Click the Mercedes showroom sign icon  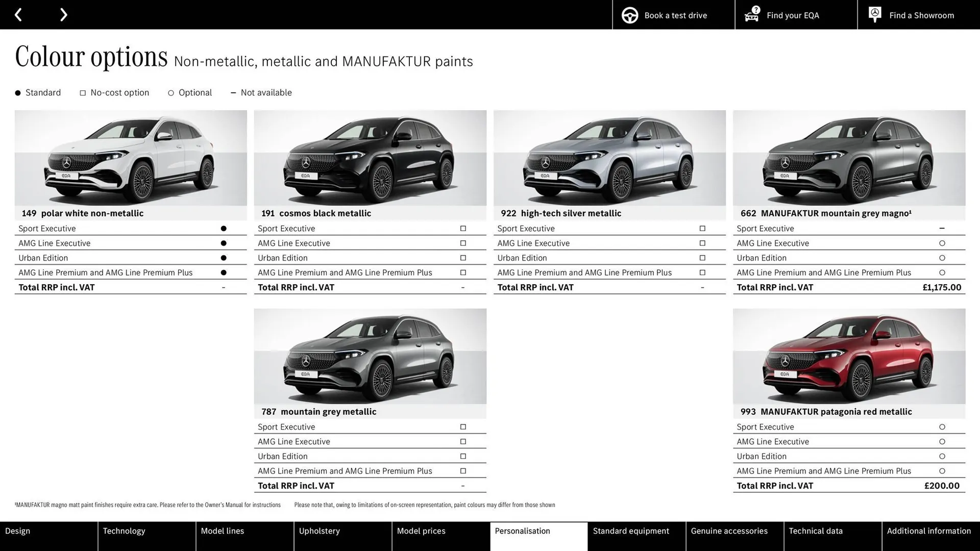pos(874,14)
